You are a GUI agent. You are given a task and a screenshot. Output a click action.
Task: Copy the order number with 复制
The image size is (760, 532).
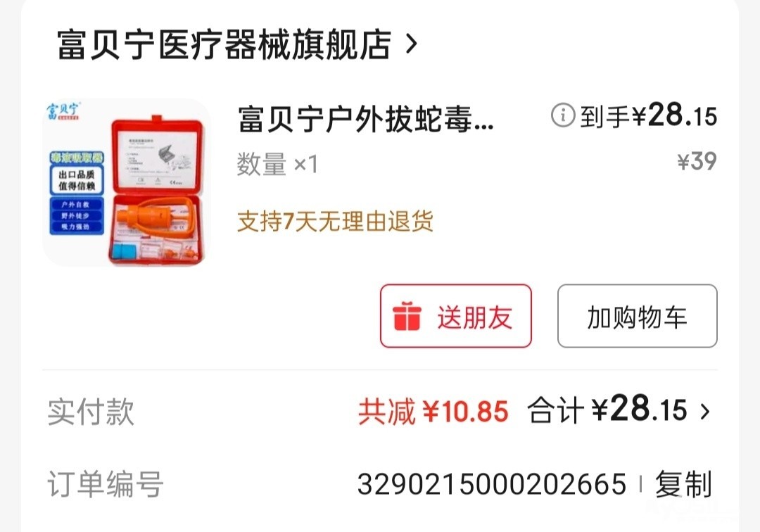click(683, 484)
